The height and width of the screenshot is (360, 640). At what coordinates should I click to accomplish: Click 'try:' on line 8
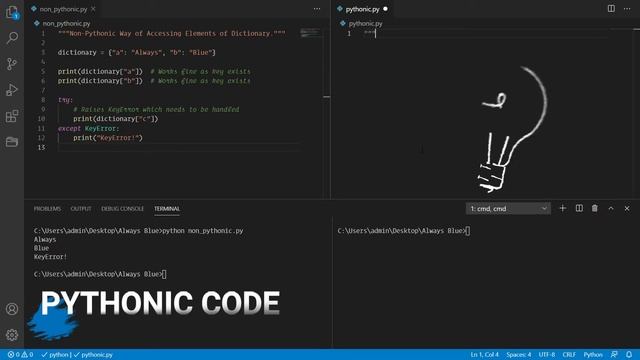point(65,100)
